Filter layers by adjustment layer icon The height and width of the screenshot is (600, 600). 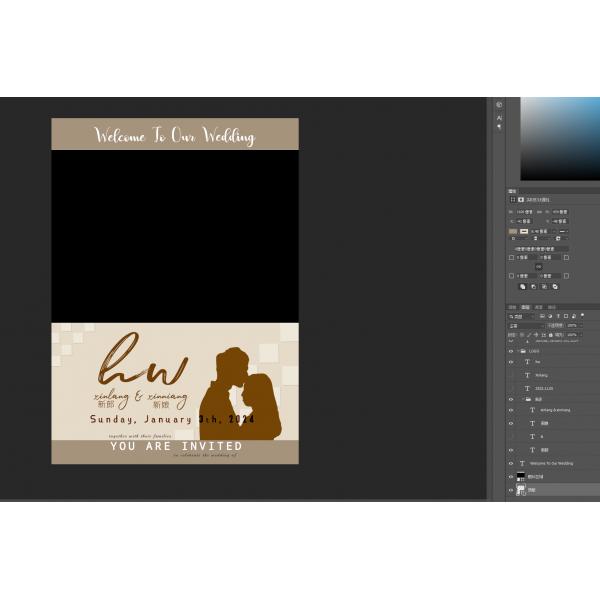click(549, 316)
